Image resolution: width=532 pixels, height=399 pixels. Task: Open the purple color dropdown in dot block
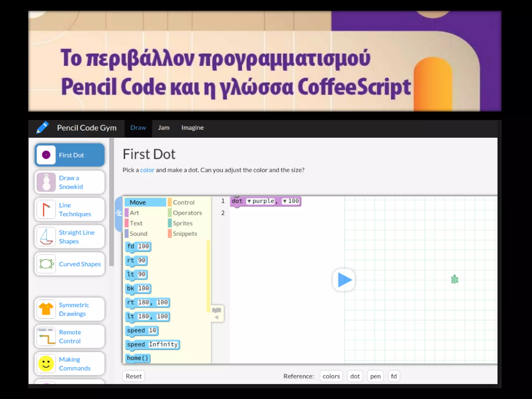click(x=249, y=201)
